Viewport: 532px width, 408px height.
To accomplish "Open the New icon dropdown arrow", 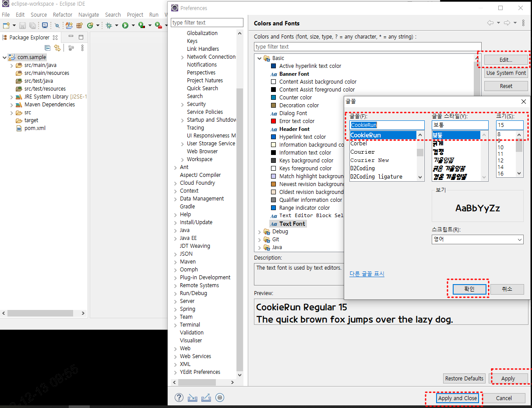I will click(x=14, y=26).
